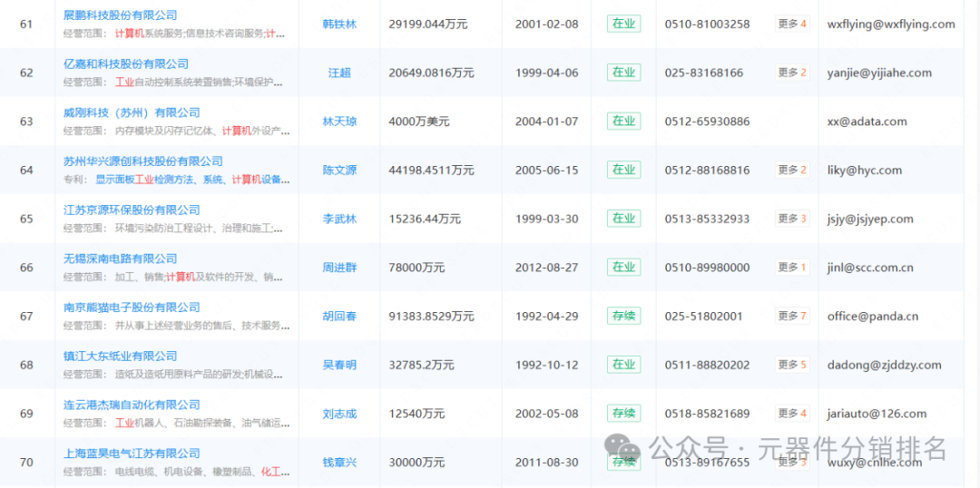Viewport: 980px width, 488px height.
Task: Open company link 镇江大东纸业有限公司
Action: (120, 356)
